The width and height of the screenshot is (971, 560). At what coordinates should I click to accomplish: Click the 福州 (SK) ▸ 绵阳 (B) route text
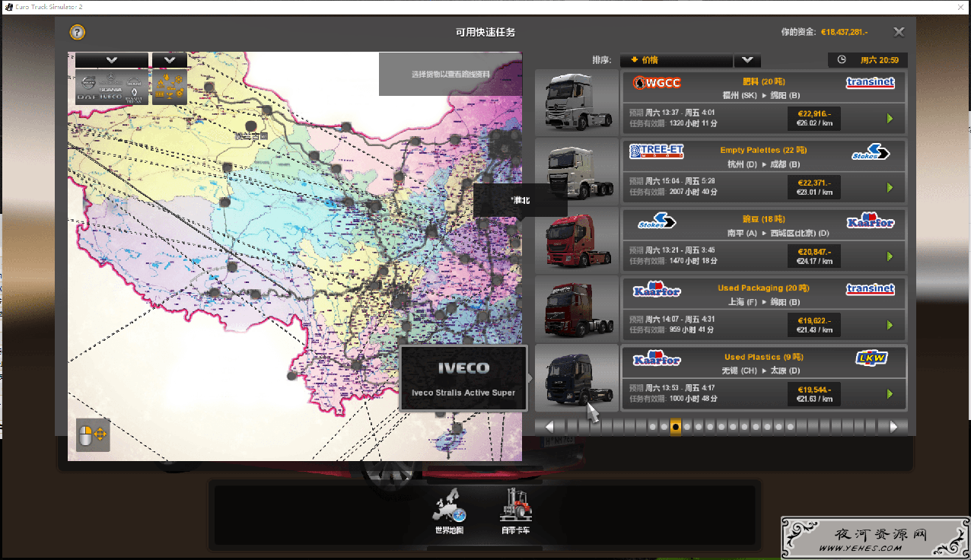(x=761, y=95)
